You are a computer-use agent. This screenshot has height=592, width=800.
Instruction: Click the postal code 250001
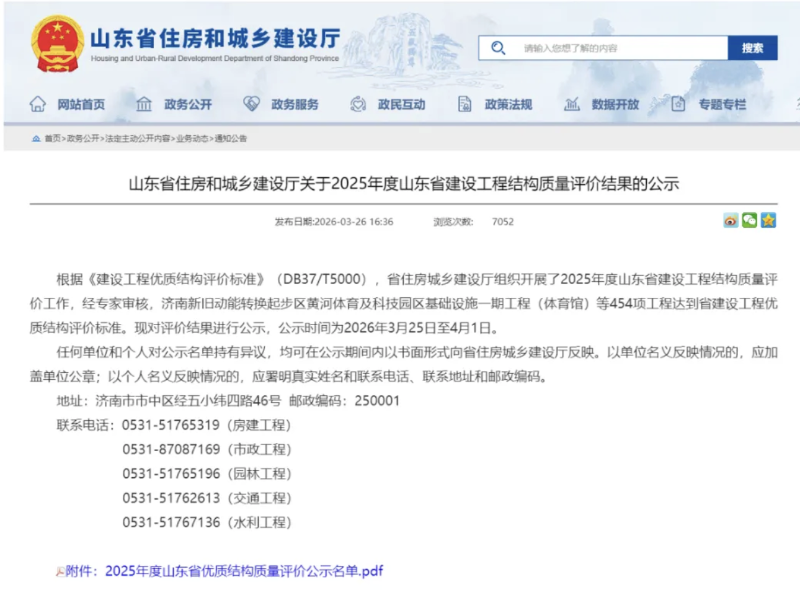tap(377, 401)
